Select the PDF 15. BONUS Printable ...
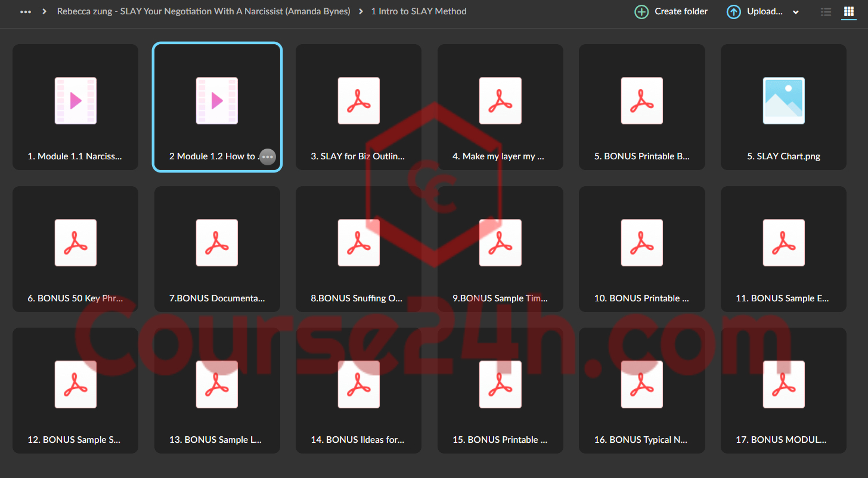Viewport: 868px width, 478px height. (500, 390)
